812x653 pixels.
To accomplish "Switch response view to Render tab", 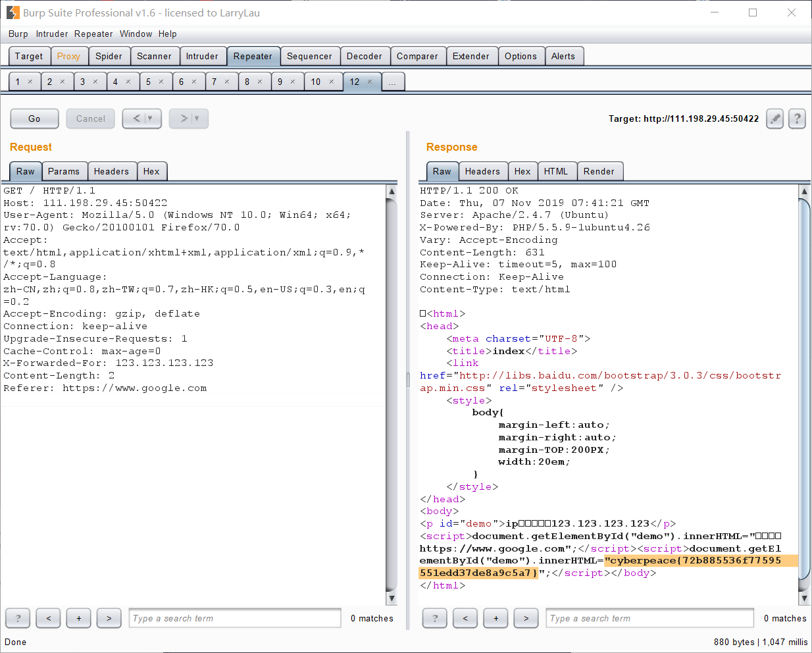I will coord(599,171).
